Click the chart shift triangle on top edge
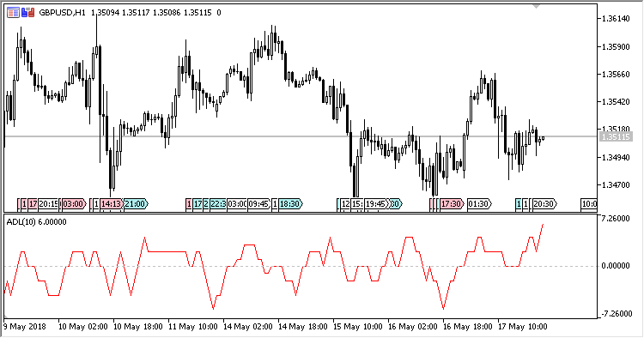The height and width of the screenshot is (338, 644). (x=536, y=6)
